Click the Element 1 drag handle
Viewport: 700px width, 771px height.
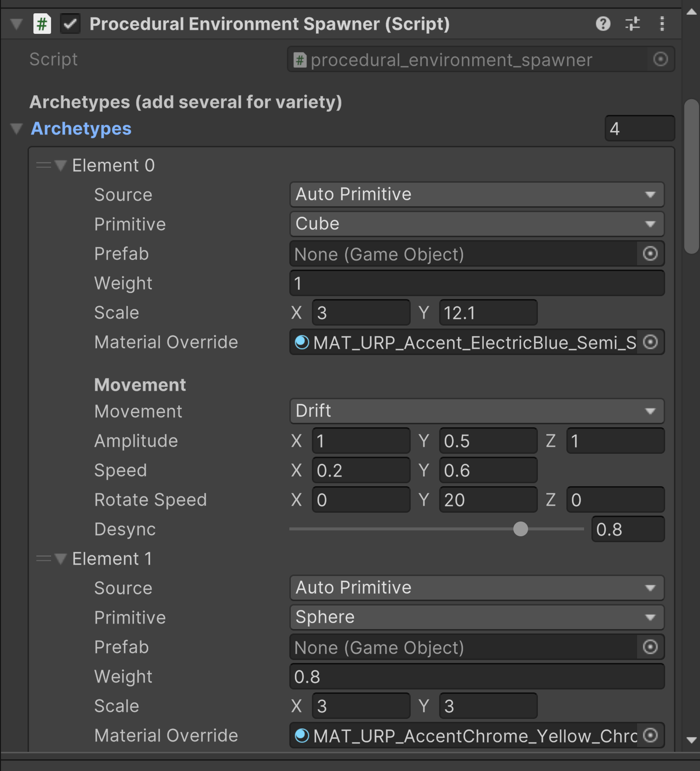click(x=43, y=559)
